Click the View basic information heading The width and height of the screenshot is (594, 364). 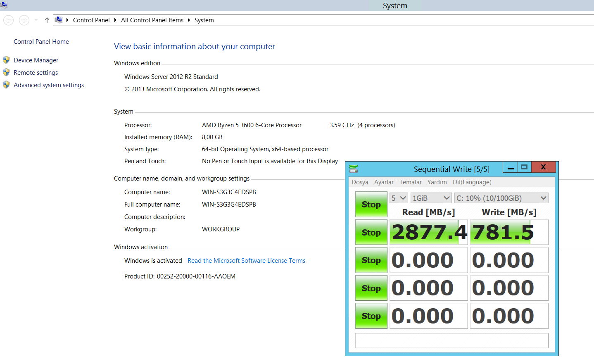coord(195,46)
